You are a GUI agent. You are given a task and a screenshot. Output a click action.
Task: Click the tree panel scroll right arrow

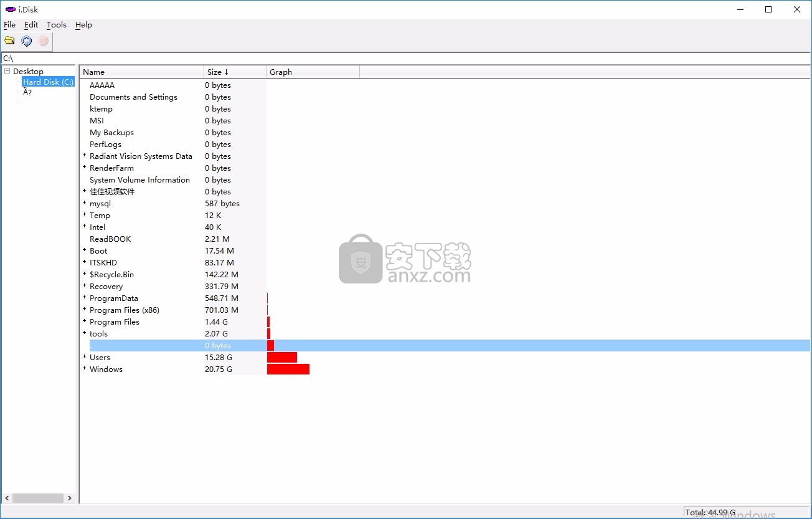point(70,498)
